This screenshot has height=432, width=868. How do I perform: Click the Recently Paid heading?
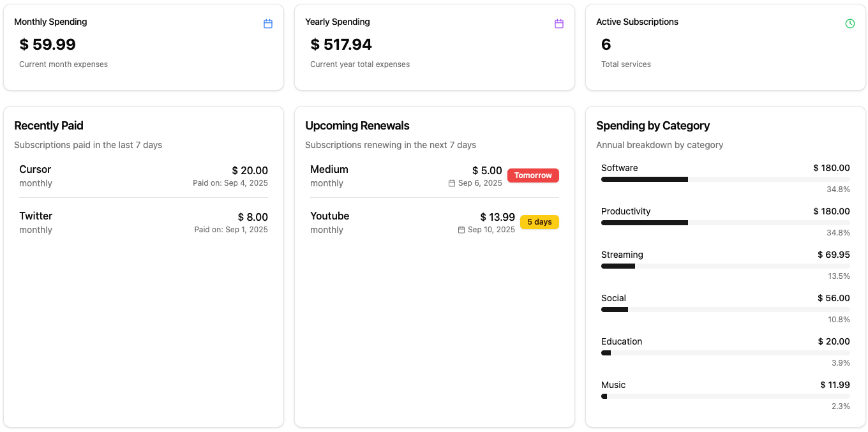click(x=49, y=126)
